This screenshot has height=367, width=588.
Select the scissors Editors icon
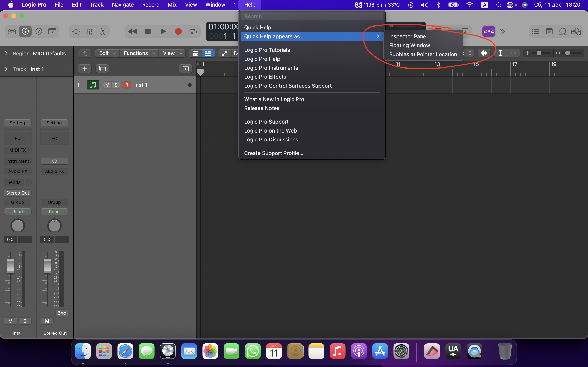[103, 31]
